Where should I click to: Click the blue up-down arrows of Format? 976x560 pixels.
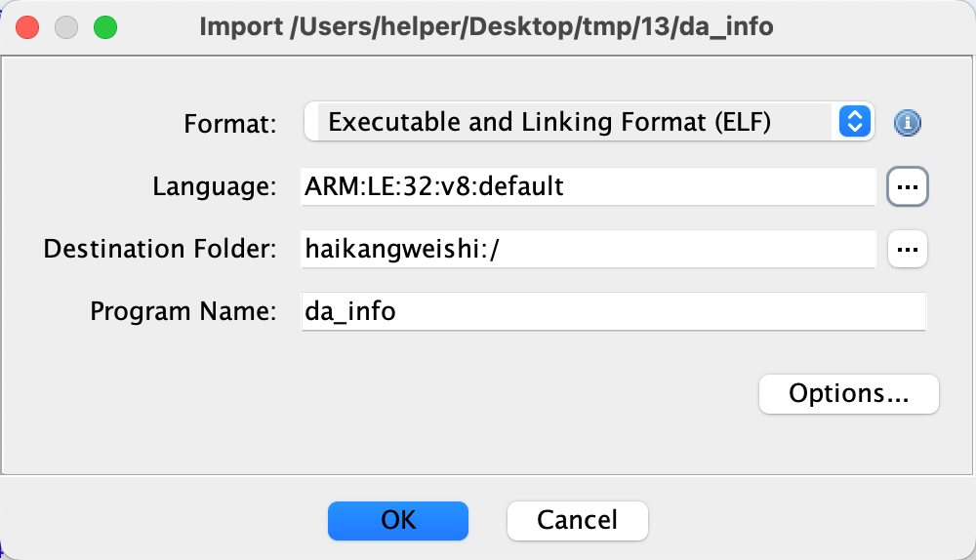coord(855,121)
